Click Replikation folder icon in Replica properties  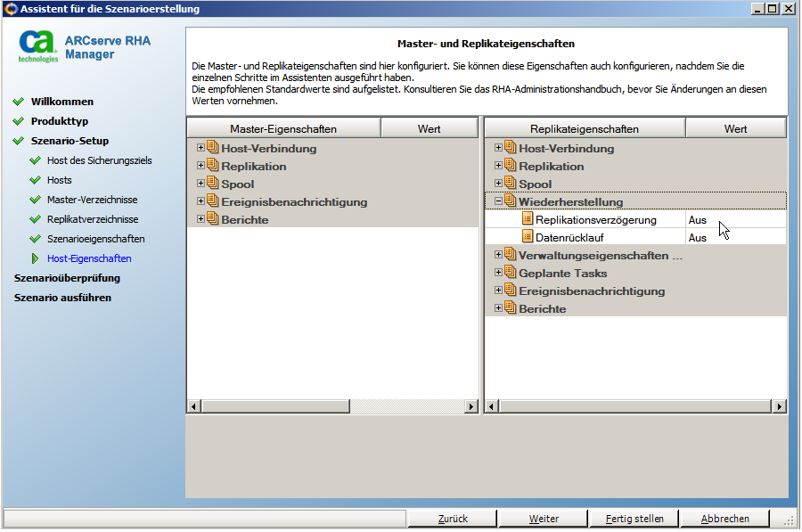pos(511,165)
